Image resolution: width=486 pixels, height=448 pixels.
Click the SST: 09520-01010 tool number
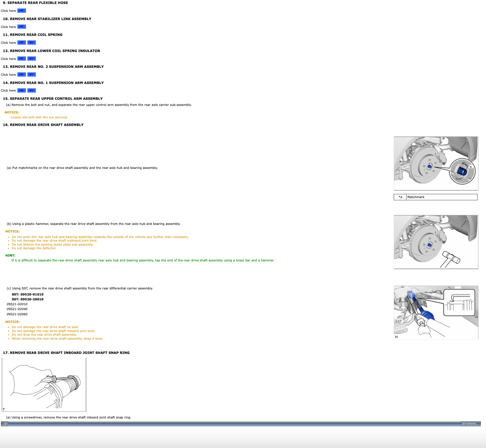tap(27, 295)
